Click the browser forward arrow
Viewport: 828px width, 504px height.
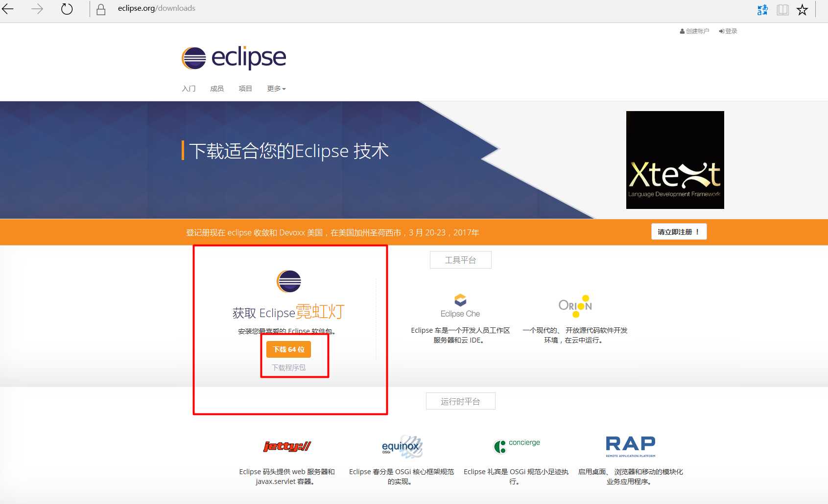[37, 9]
